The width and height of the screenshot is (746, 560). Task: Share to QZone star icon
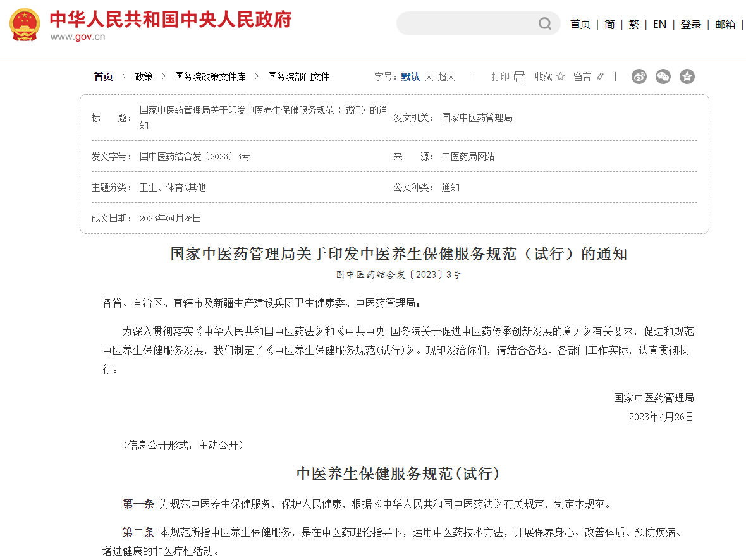687,76
